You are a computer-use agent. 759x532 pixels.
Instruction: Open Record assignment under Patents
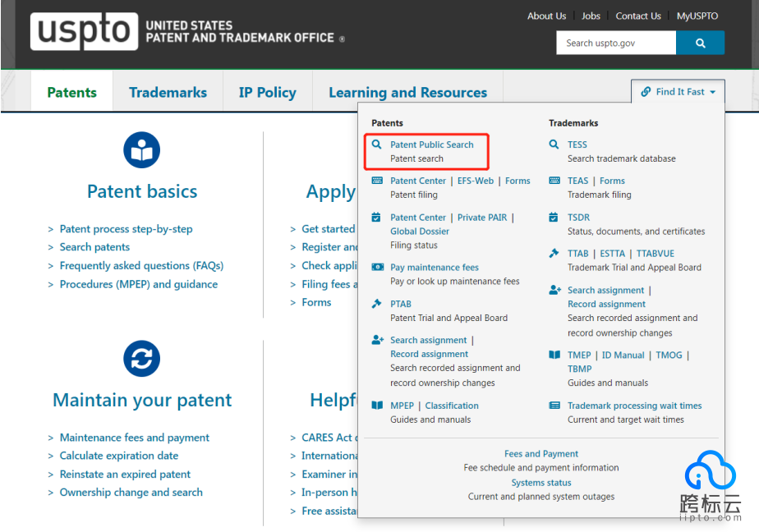[x=429, y=354]
